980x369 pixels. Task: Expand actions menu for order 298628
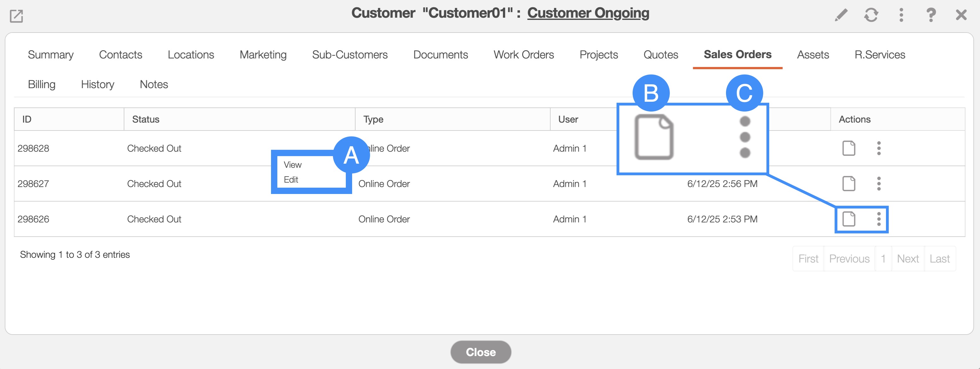point(878,148)
